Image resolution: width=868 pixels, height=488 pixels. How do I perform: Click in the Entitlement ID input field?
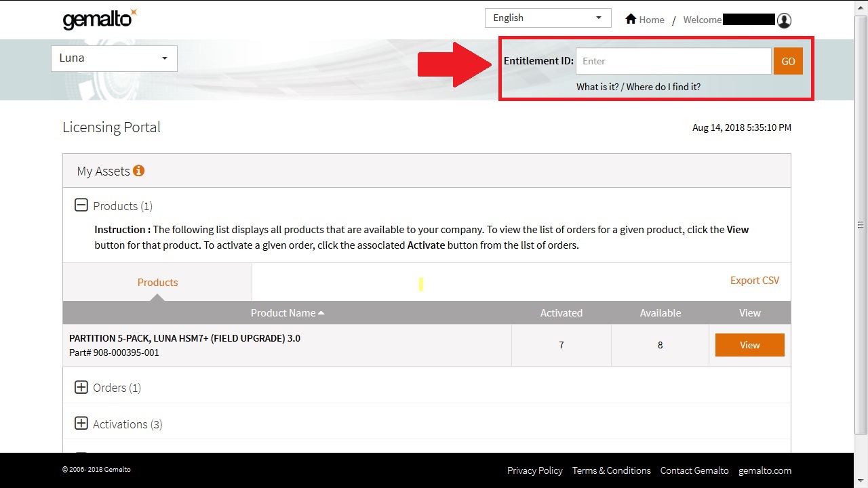(x=673, y=61)
